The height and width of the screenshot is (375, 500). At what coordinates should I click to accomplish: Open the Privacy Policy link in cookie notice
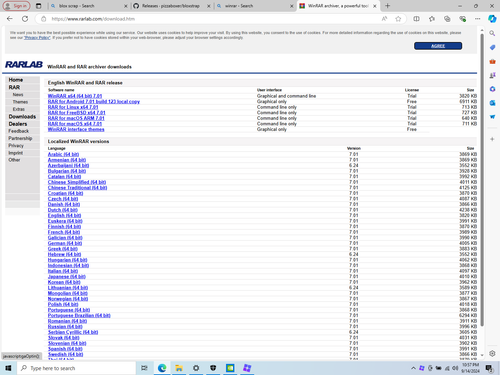coord(37,38)
